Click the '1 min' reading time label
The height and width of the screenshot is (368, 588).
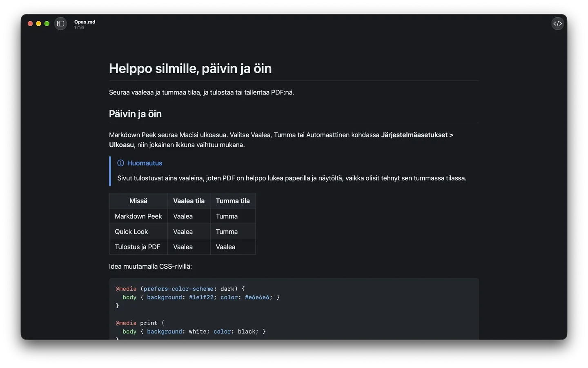pos(79,27)
